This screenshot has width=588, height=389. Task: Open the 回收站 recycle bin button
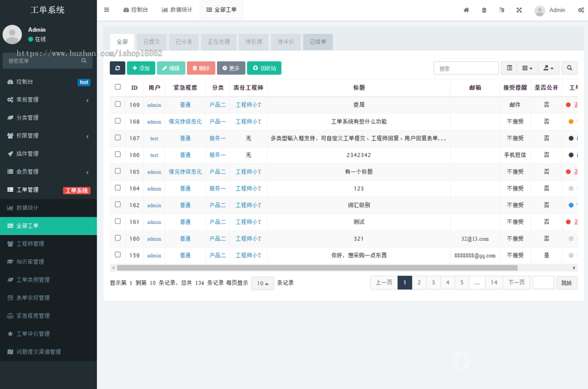(264, 68)
